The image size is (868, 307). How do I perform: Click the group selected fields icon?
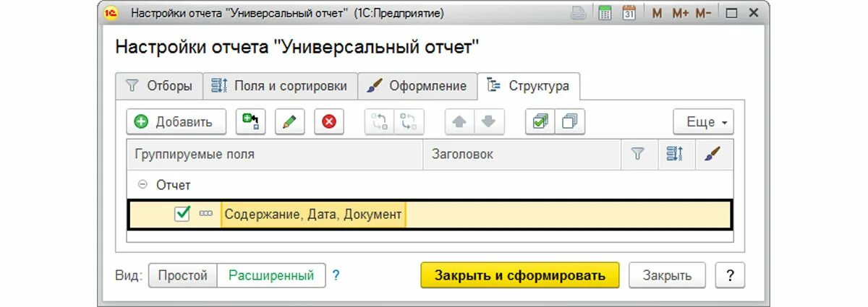tap(380, 122)
